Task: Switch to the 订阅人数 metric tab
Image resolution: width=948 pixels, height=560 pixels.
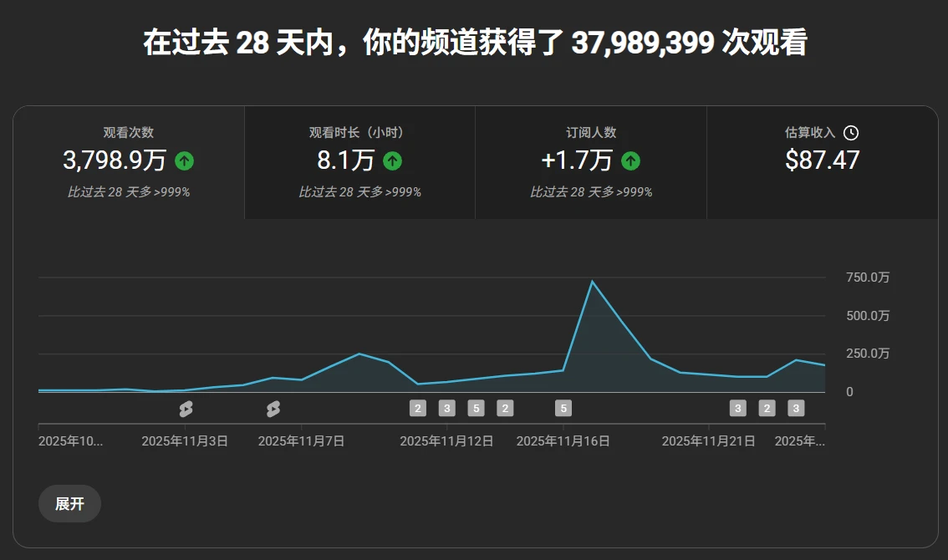Action: (590, 160)
